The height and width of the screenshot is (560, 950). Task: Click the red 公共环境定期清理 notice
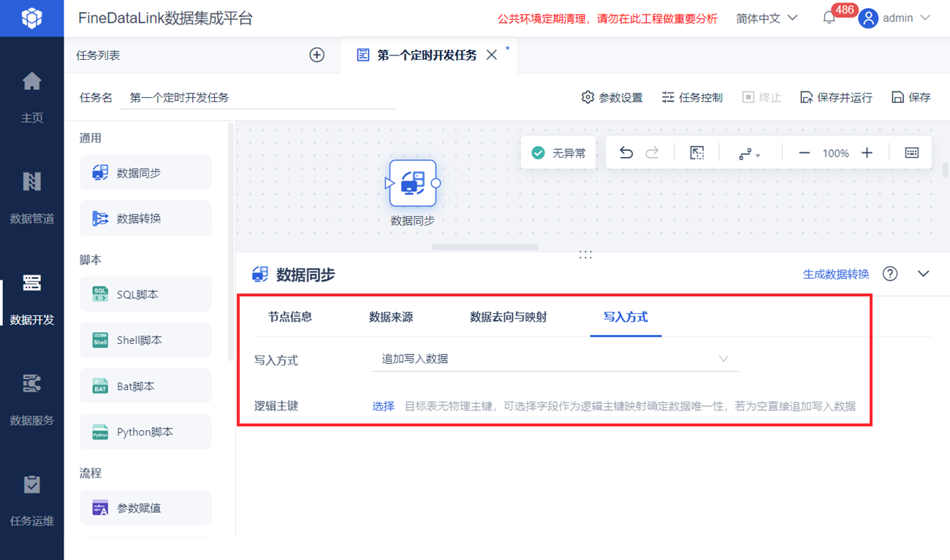pyautogui.click(x=607, y=19)
